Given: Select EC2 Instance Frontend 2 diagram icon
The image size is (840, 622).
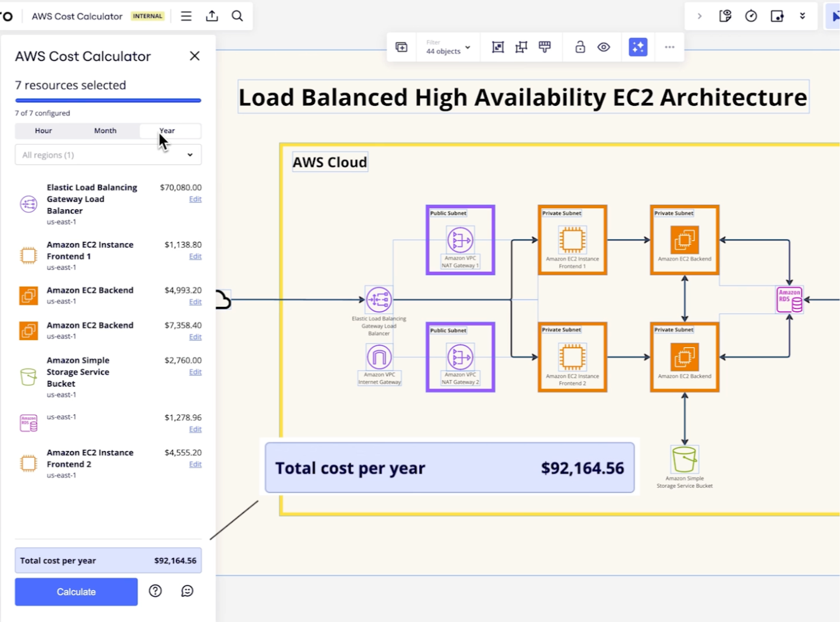Looking at the screenshot, I should 572,357.
